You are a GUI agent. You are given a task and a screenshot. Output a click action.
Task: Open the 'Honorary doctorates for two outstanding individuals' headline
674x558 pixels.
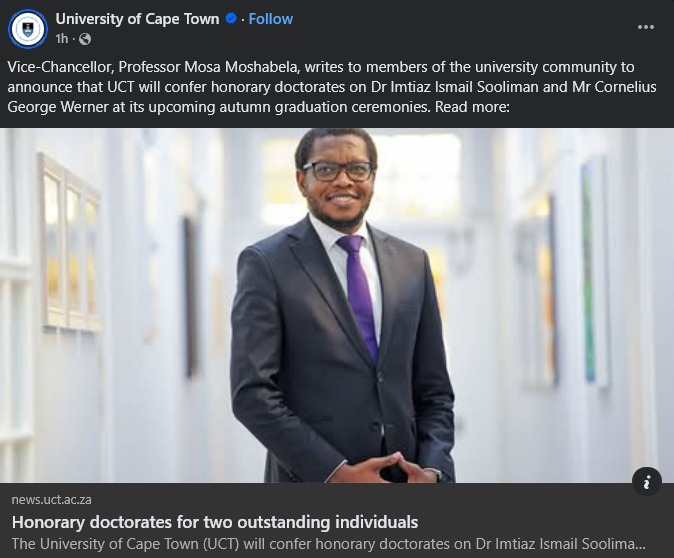tap(215, 522)
